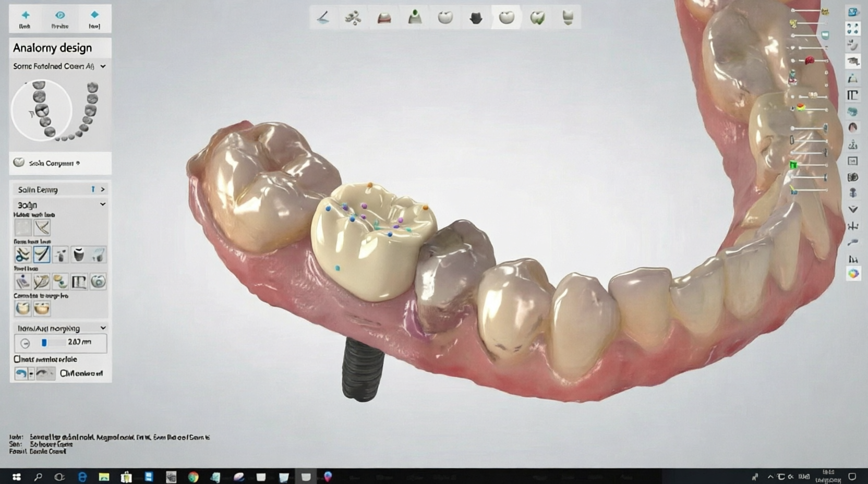Toggle the heat-map colored layer icon

(x=801, y=107)
